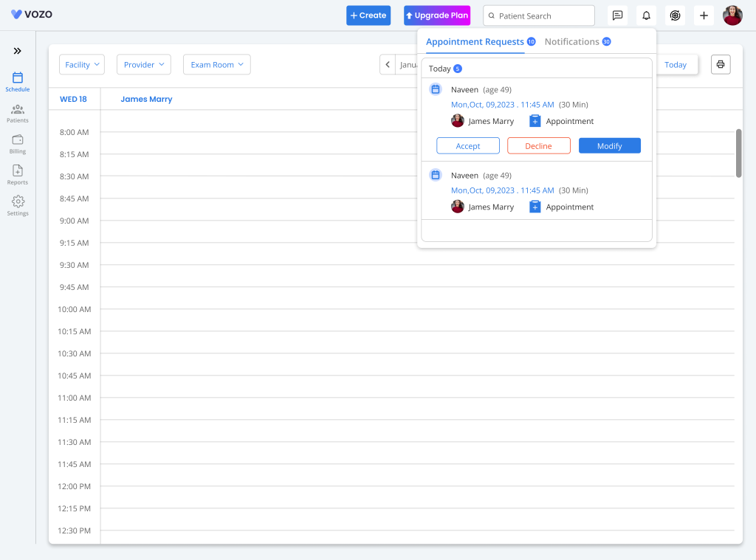Image resolution: width=756 pixels, height=560 pixels.
Task: Focus the Patient Search field
Action: point(538,16)
